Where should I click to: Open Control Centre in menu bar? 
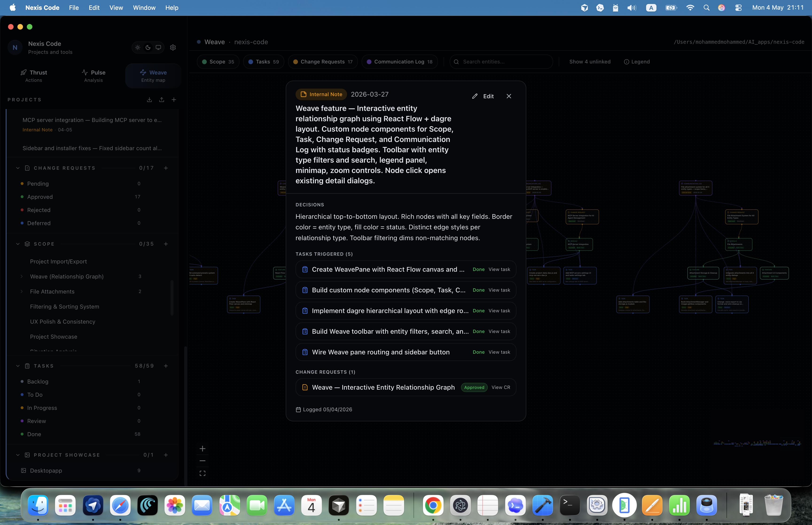(x=738, y=8)
